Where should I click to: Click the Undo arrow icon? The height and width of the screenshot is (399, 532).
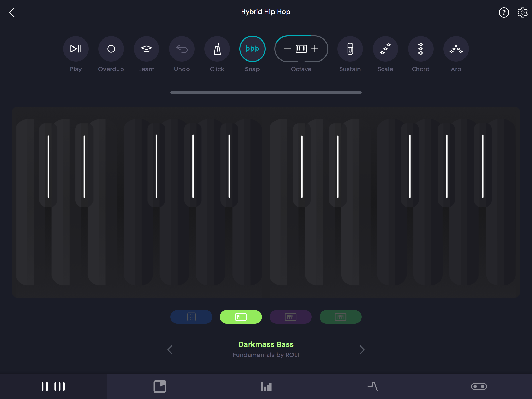[182, 49]
